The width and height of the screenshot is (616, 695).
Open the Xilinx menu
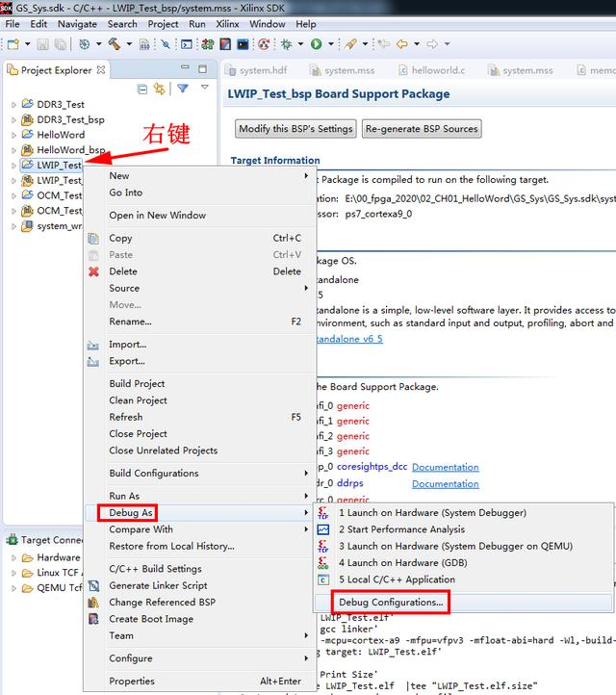point(227,24)
